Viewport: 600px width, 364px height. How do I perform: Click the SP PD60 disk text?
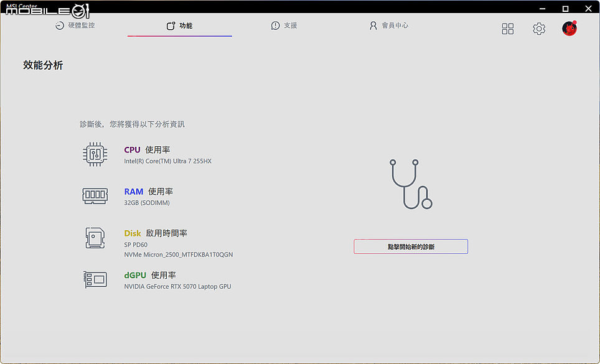tap(136, 245)
